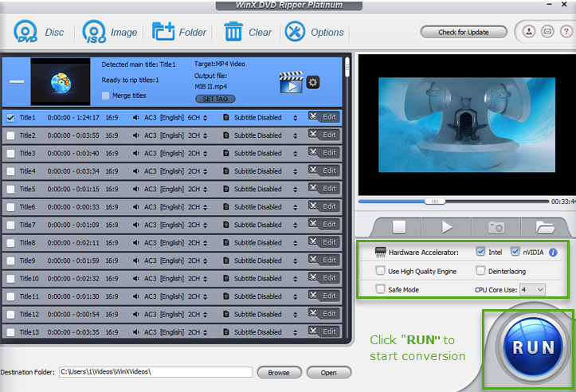The width and height of the screenshot is (576, 392).
Task: Open subtitle selector for Title3
Action: (x=295, y=154)
